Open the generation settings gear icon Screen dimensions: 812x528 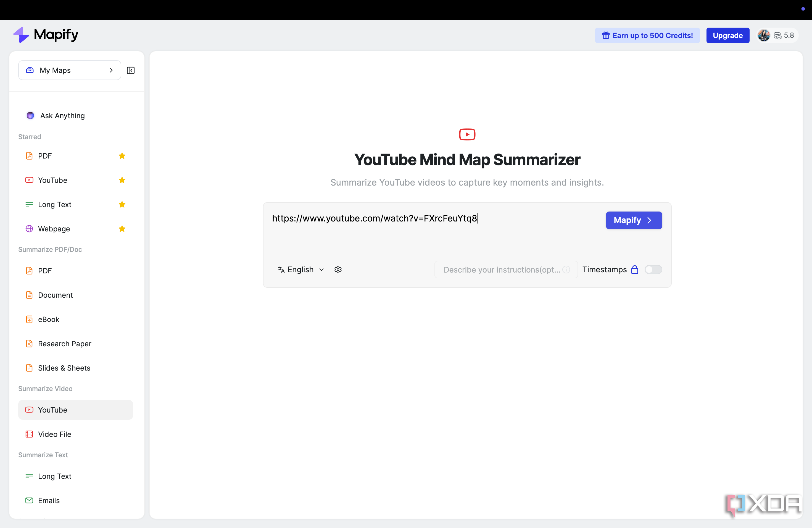(x=338, y=270)
